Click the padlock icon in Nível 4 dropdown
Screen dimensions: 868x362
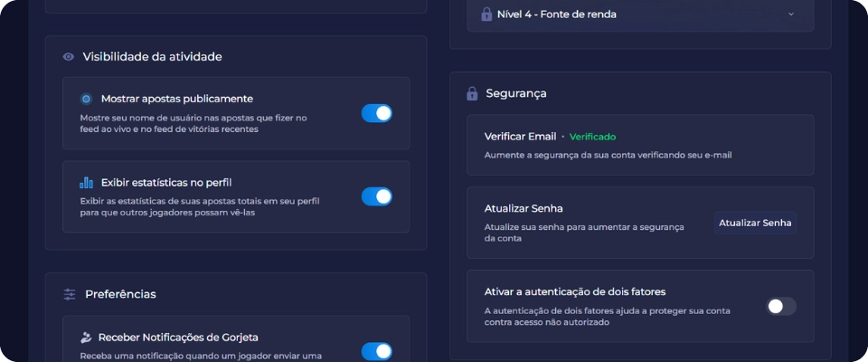tap(486, 14)
